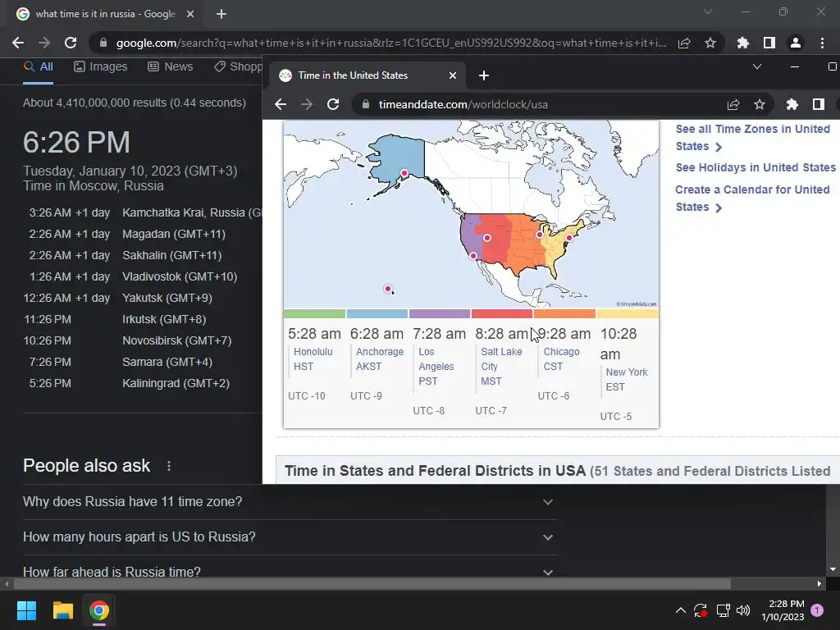Toggle side panel in the timeanddate window

[819, 104]
